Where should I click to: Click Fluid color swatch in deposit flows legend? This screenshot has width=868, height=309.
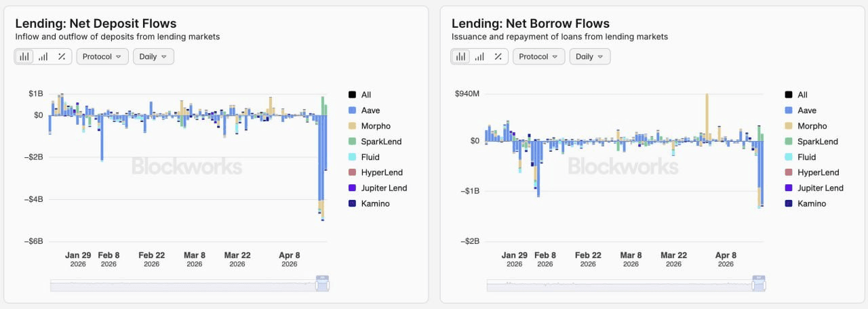tap(352, 157)
